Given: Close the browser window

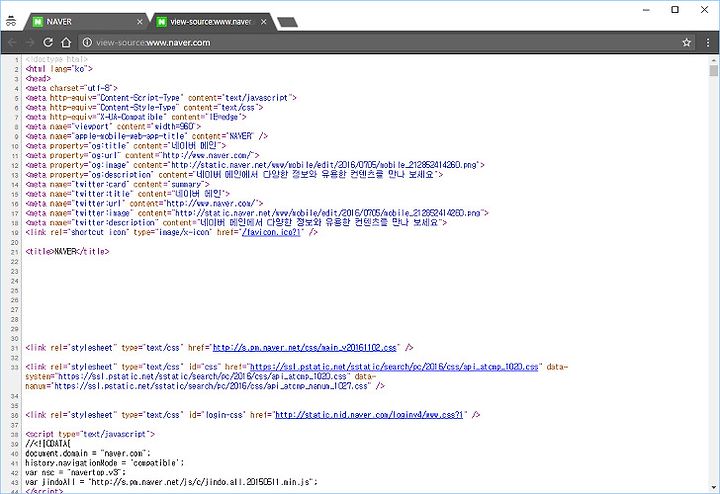Looking at the screenshot, I should (x=704, y=9).
